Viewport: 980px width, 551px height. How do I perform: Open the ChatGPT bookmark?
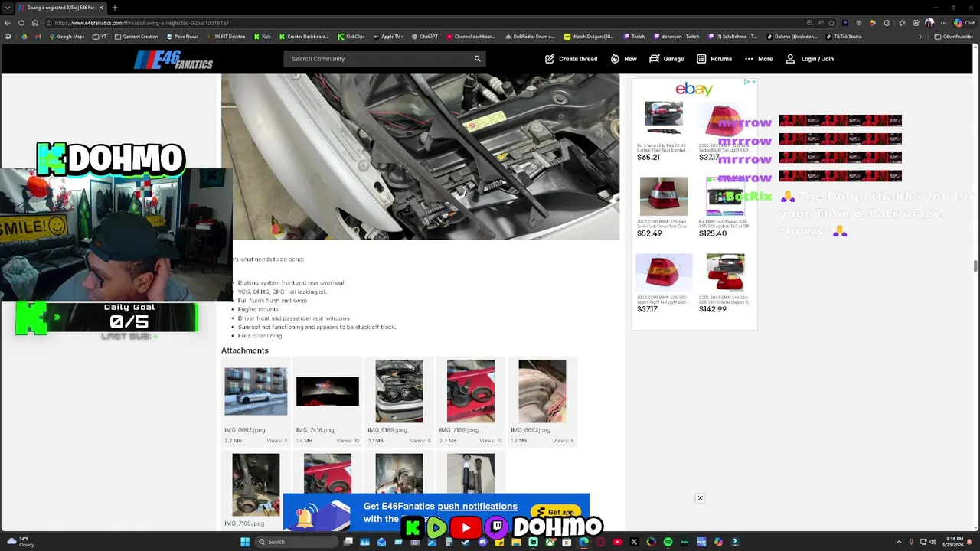(x=425, y=37)
